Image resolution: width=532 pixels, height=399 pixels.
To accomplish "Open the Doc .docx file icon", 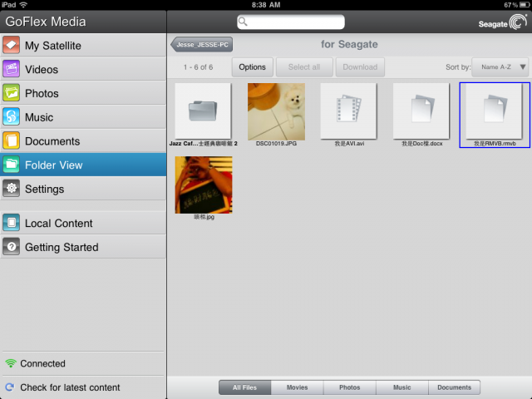I will [421, 111].
